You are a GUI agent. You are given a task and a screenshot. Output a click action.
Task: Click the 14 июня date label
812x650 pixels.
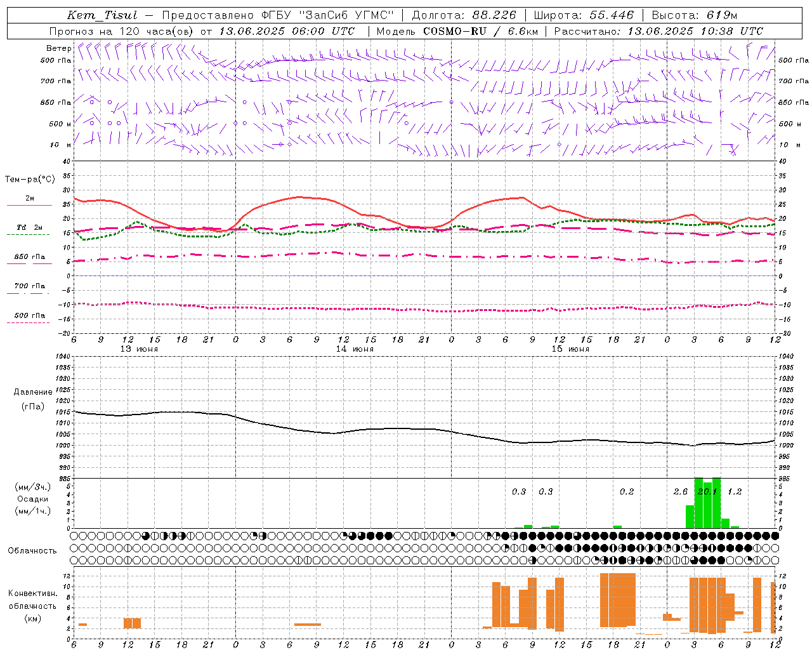coord(355,349)
